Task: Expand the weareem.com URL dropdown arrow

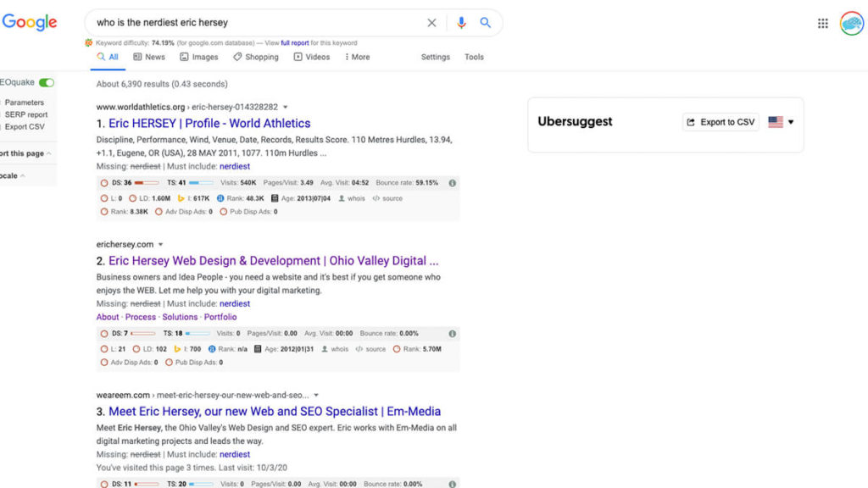Action: pos(316,396)
